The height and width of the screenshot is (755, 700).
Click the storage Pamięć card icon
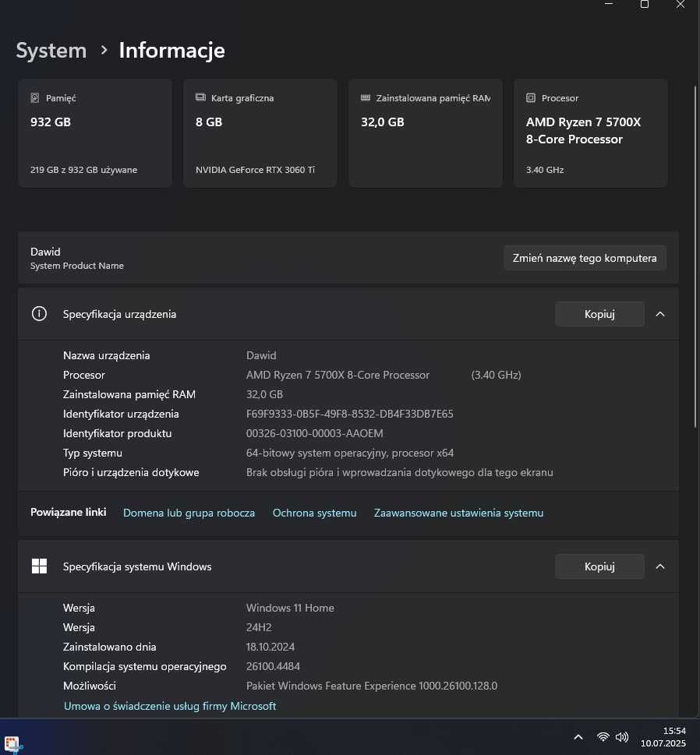[34, 97]
